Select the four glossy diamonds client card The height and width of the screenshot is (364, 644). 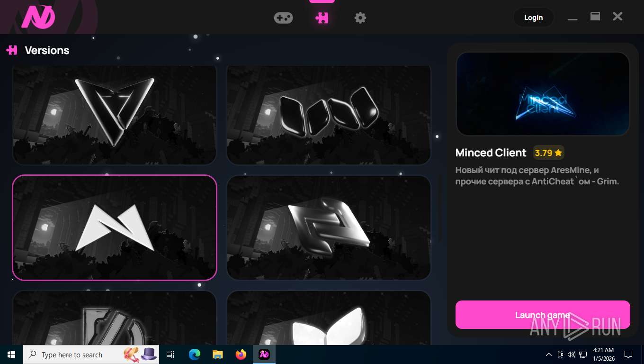[x=329, y=115]
